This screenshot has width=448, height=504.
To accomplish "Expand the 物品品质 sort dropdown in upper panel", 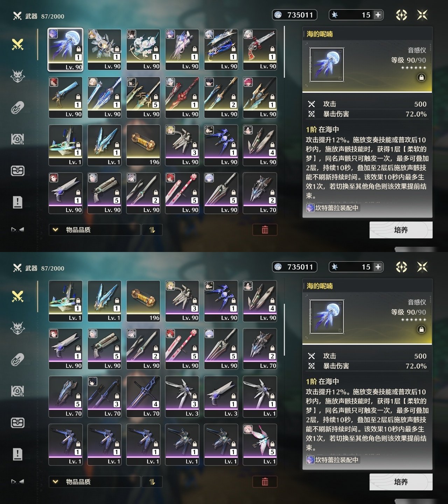I will coord(94,230).
